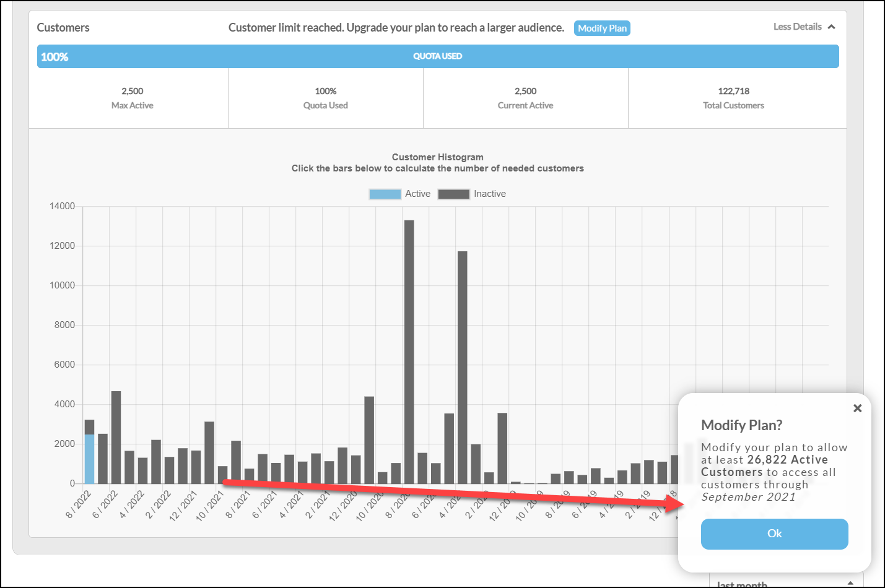
Task: Click the 100% Quota Used stat cell
Action: pos(325,98)
